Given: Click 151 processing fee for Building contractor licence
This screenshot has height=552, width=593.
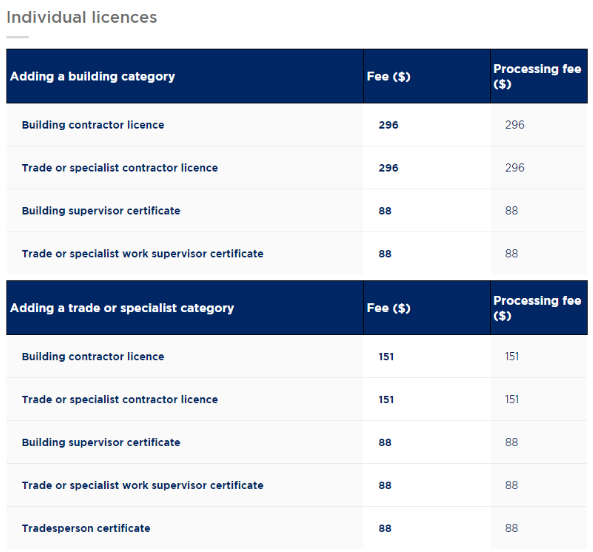Looking at the screenshot, I should pyautogui.click(x=512, y=357).
